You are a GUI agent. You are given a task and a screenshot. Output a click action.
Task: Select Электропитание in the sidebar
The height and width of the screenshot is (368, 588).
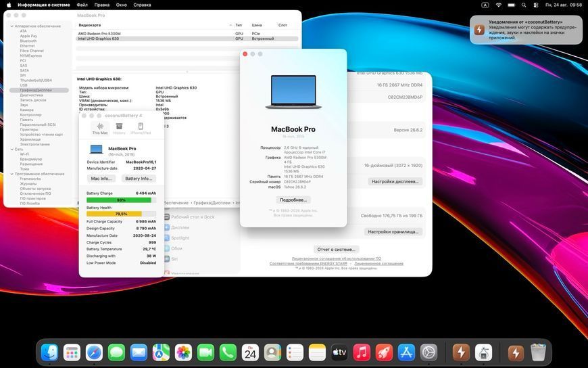click(35, 144)
